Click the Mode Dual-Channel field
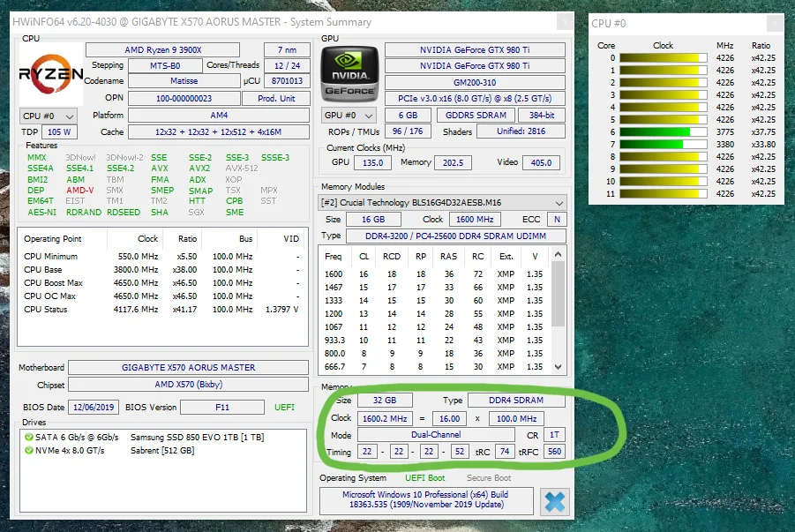The image size is (795, 532). click(436, 435)
